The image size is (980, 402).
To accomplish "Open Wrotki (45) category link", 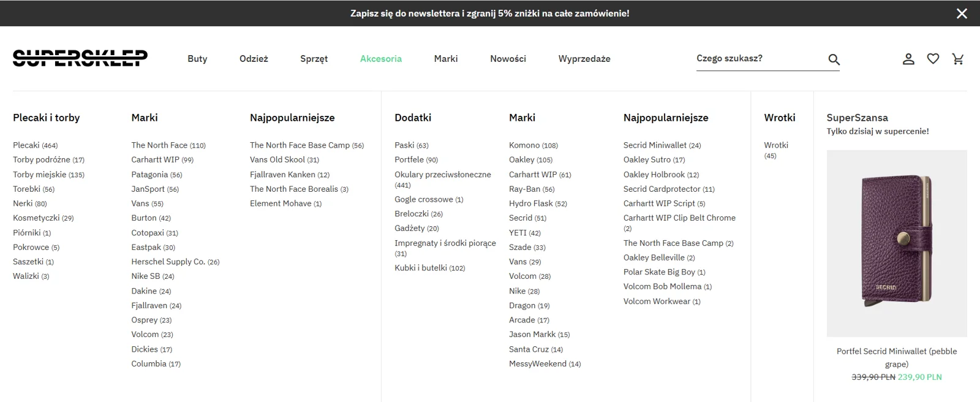I will pyautogui.click(x=776, y=150).
